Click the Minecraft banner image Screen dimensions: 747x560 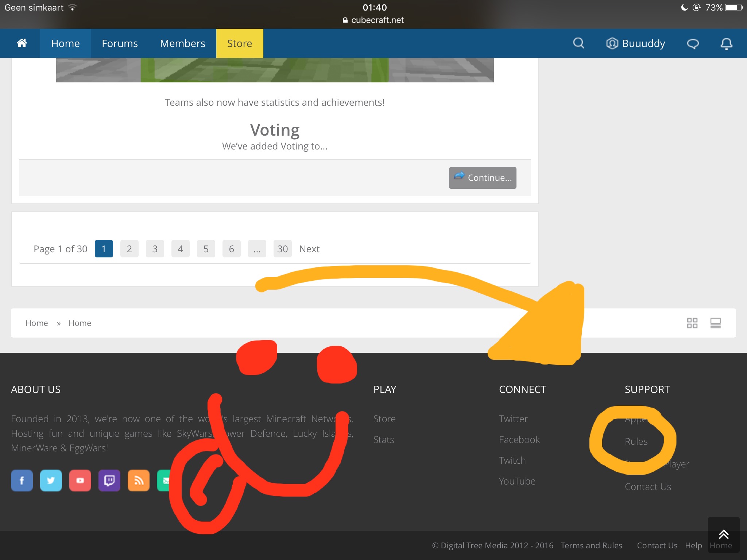(275, 70)
